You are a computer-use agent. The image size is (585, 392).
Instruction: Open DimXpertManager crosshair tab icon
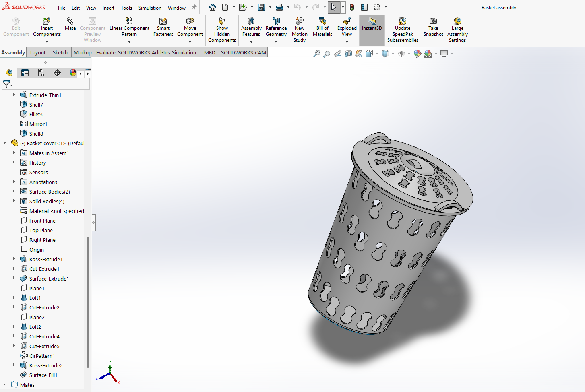tap(57, 73)
